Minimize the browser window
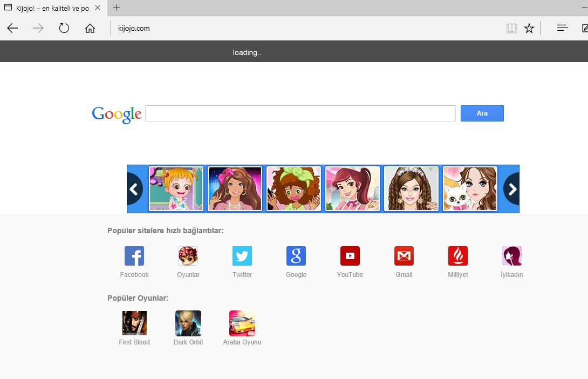This screenshot has width=588, height=379. pyautogui.click(x=584, y=8)
